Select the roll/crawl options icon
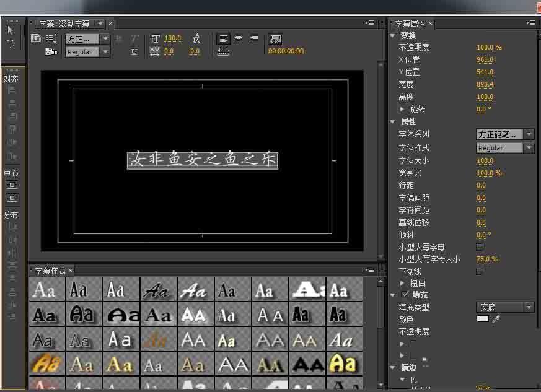The image size is (541, 392). (51, 38)
